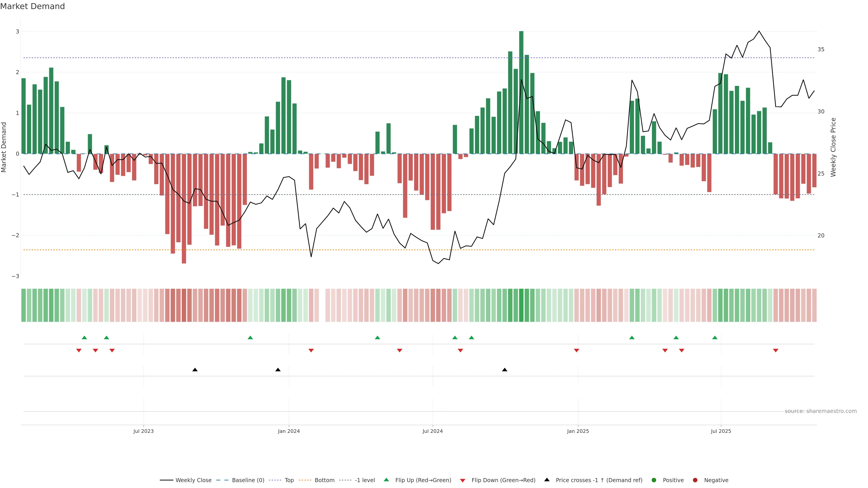Image resolution: width=868 pixels, height=488 pixels.
Task: Click the -1 level legend label
Action: (365, 480)
